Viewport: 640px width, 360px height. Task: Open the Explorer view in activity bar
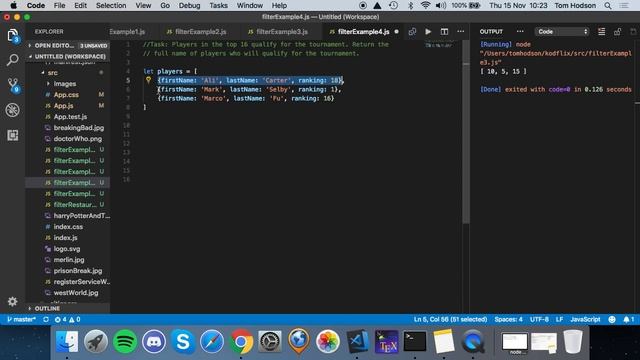click(13, 36)
